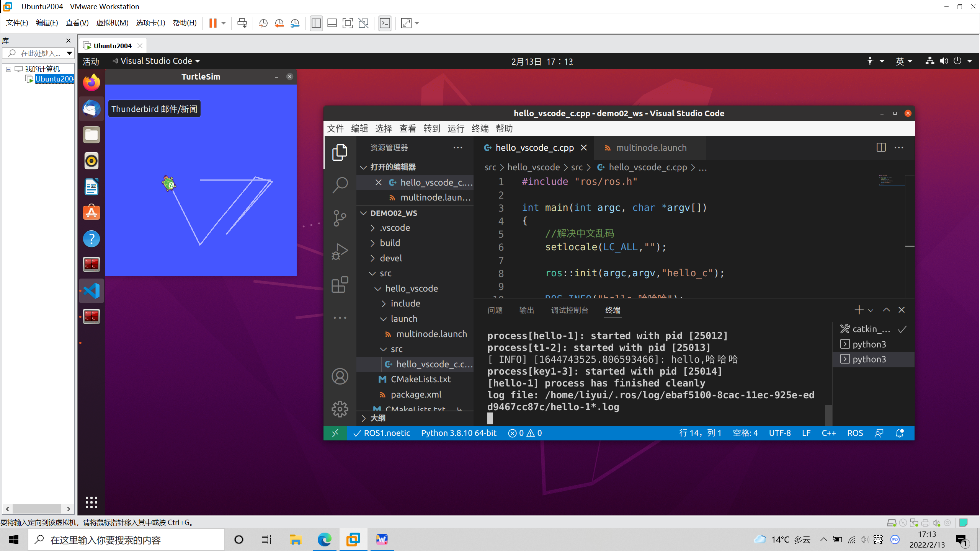Viewport: 980px width, 551px height.
Task: Click the More Actions icon in Explorer panel
Action: point(458,147)
